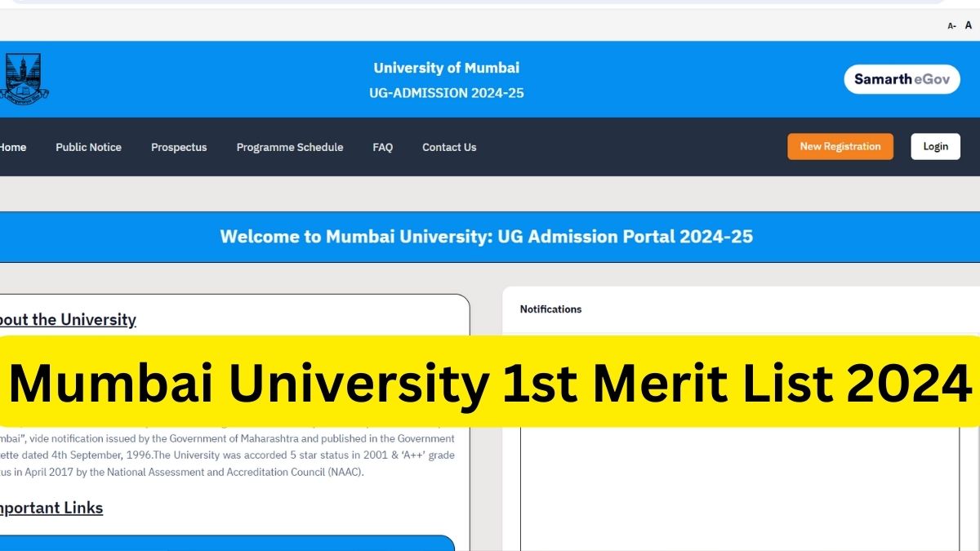This screenshot has width=980, height=551.
Task: Click the Welcome to Mumbai University banner text
Action: tap(487, 237)
